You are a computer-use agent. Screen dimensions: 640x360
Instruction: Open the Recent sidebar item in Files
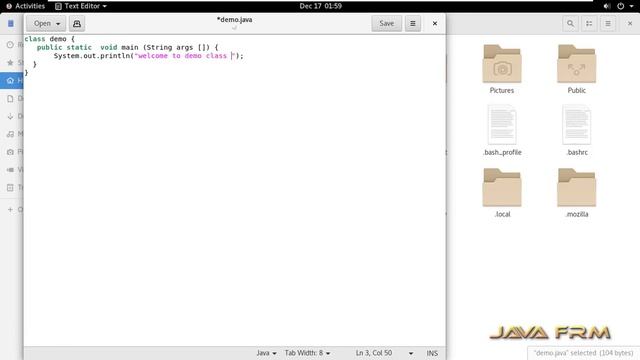tap(12, 44)
